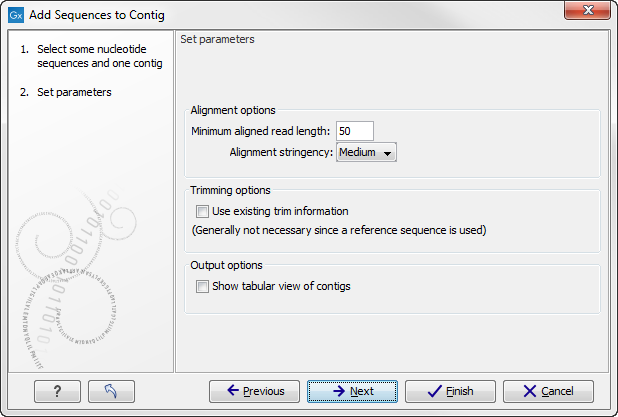Open the Alignment stringency dropdown
Viewport: 618px width, 417px height.
point(367,152)
